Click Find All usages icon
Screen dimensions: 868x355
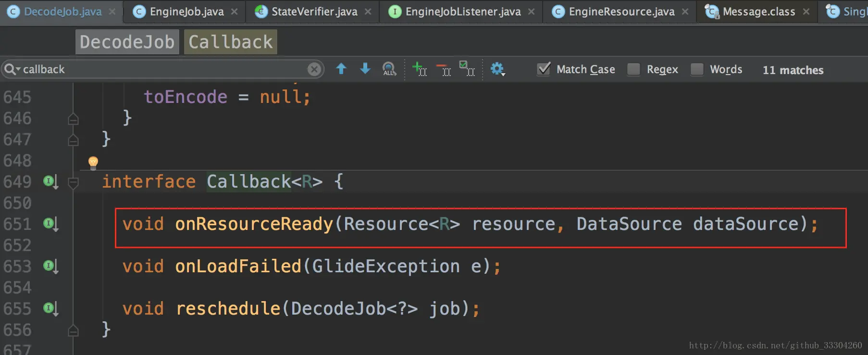point(389,69)
